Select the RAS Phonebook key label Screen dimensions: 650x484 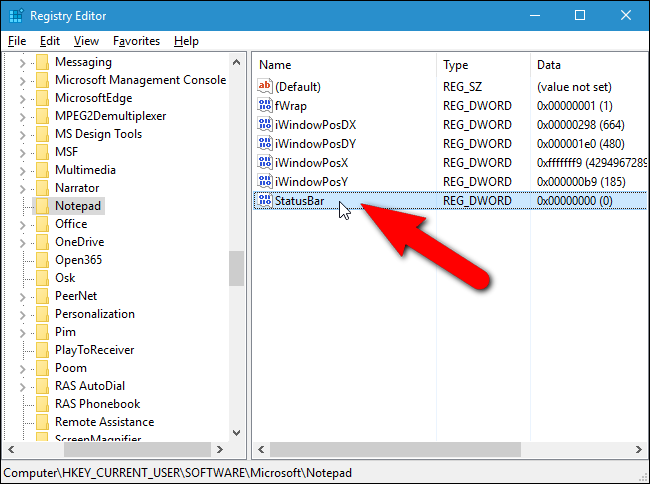(x=97, y=404)
